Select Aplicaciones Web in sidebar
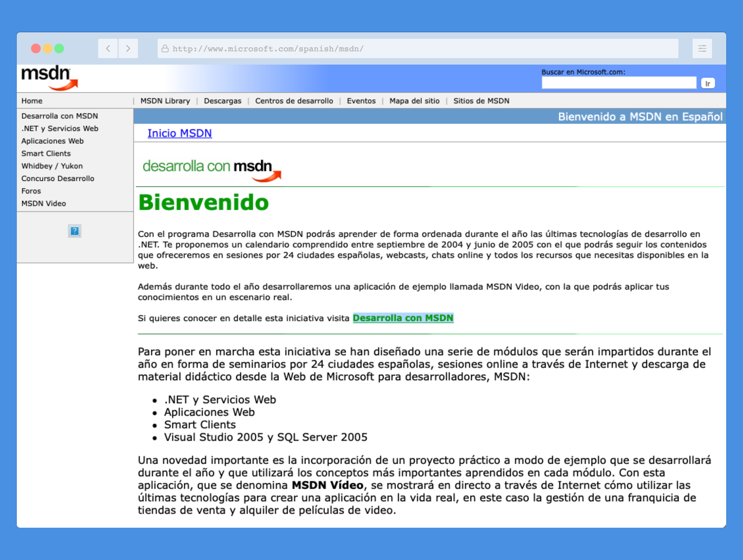 (x=52, y=141)
